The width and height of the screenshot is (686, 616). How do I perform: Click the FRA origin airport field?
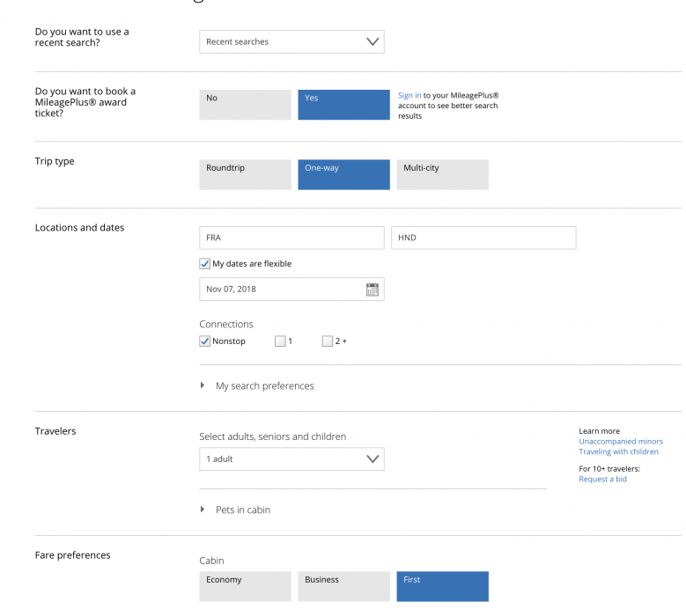point(291,238)
